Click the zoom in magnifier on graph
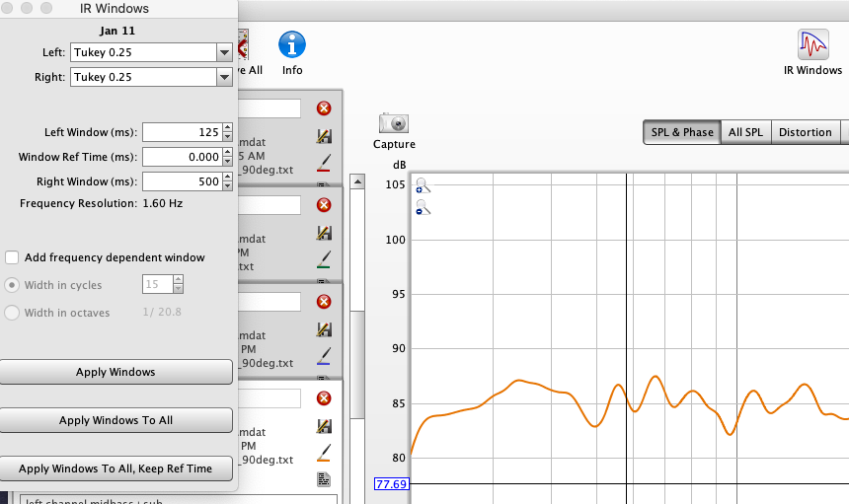This screenshot has width=849, height=504. click(423, 185)
